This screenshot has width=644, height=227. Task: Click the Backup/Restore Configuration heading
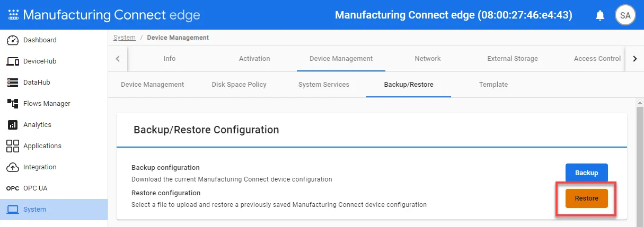click(x=206, y=130)
